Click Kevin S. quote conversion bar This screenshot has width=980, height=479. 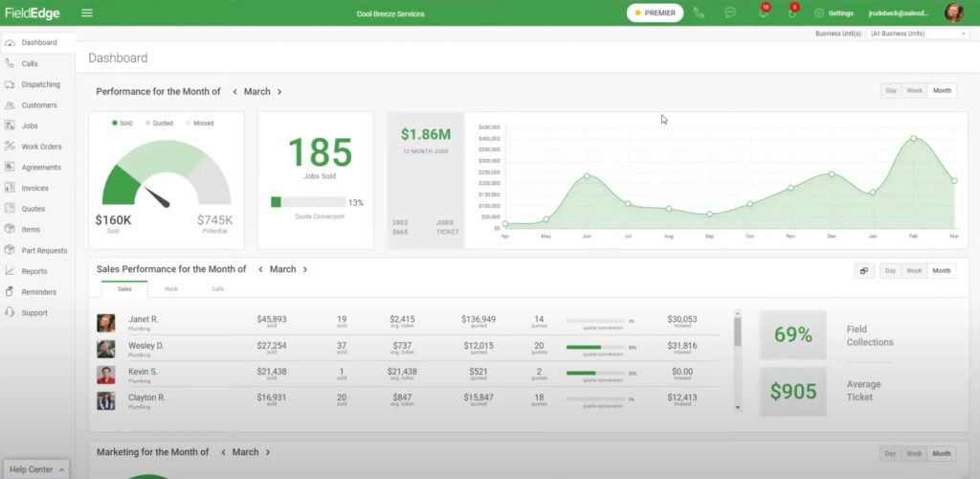[x=595, y=373]
